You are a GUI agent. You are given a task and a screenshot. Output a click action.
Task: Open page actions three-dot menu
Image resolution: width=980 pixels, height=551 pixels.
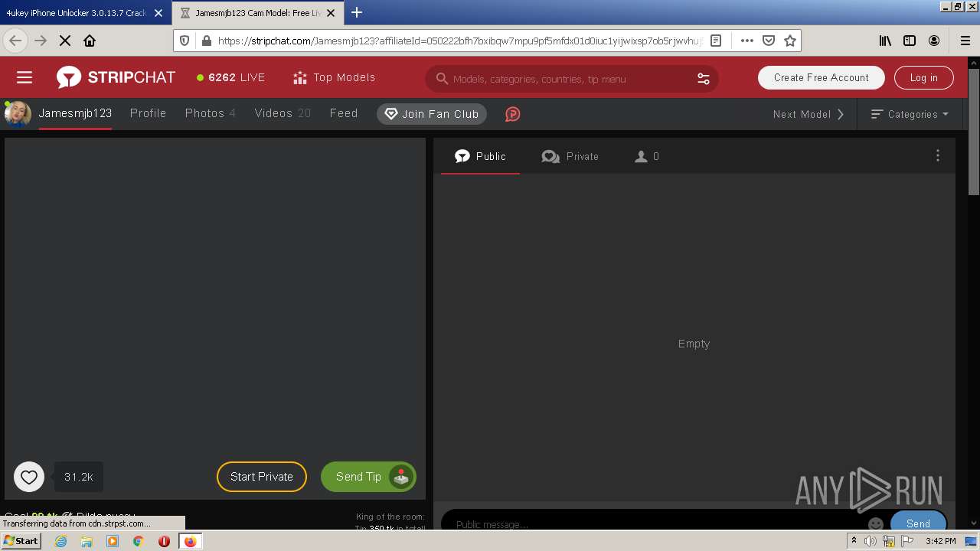pyautogui.click(x=746, y=41)
